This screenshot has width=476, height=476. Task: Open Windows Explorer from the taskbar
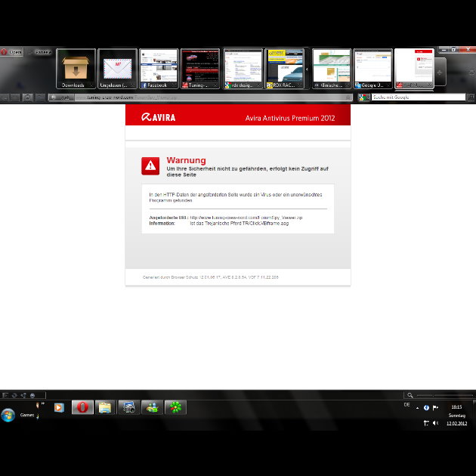105,407
